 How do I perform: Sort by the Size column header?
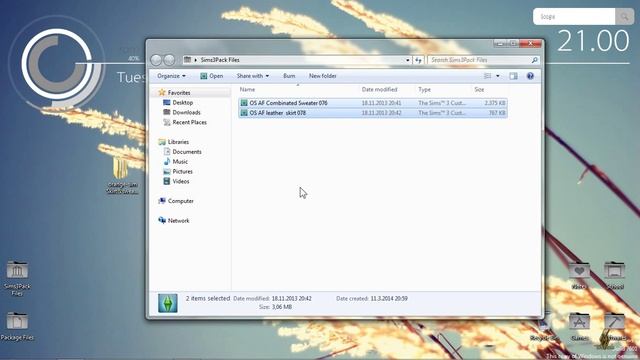(479, 89)
